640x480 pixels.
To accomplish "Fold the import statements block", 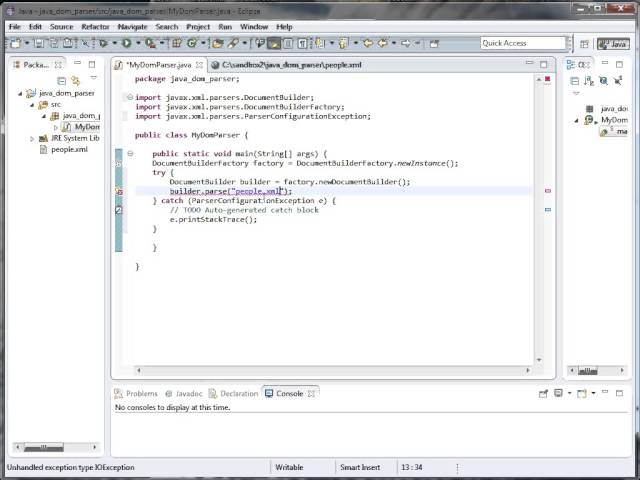I will 130,97.
